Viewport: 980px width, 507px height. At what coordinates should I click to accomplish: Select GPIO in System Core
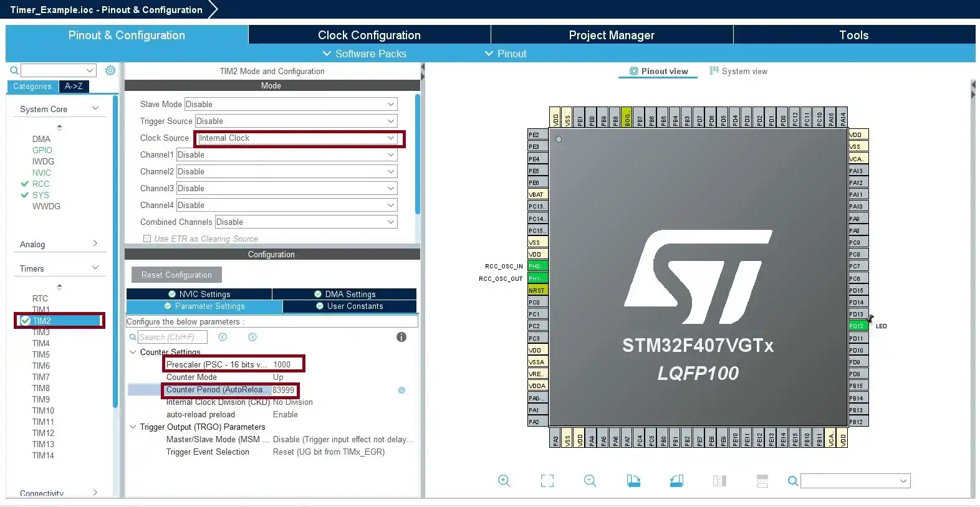click(x=42, y=150)
